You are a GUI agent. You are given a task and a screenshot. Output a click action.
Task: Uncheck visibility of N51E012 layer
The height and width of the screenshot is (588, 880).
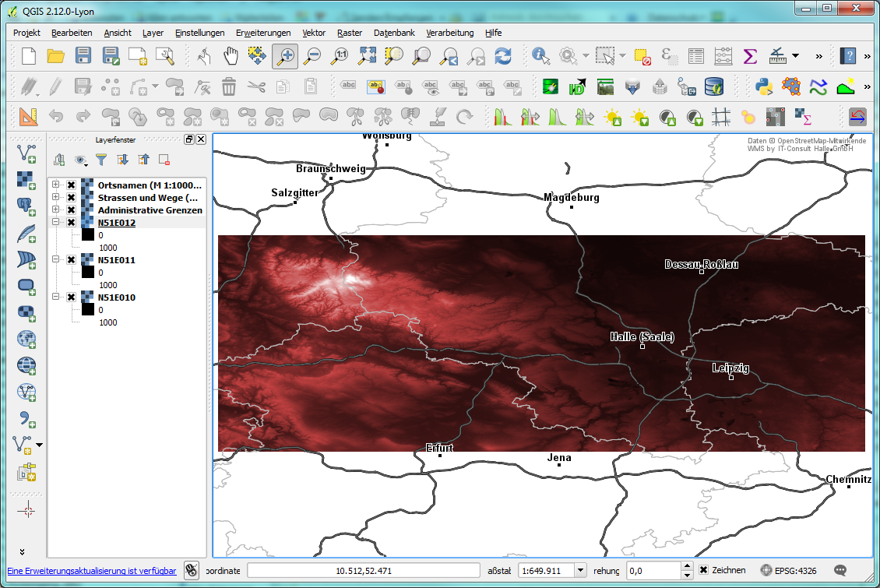[71, 223]
